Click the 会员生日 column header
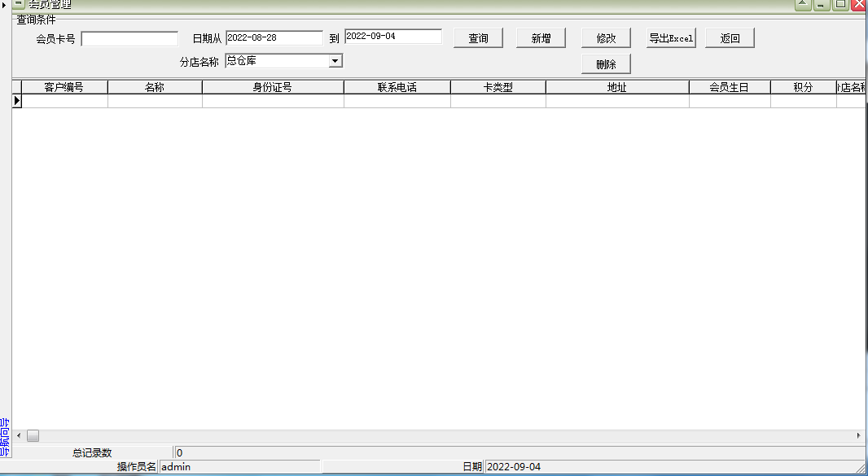Viewport: 868px width, 476px height. (x=729, y=86)
